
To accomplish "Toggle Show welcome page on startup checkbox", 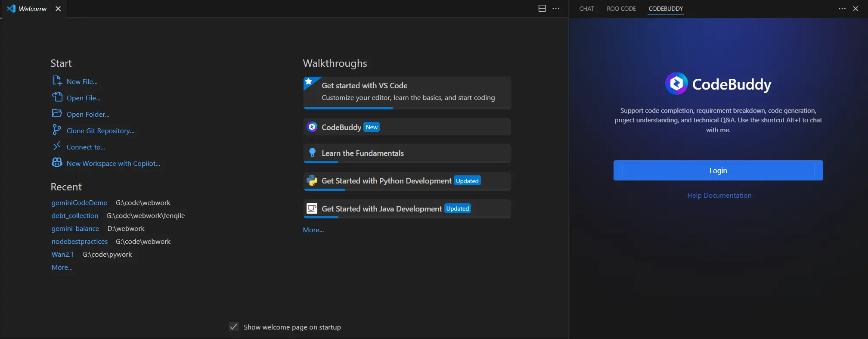I will 233,327.
